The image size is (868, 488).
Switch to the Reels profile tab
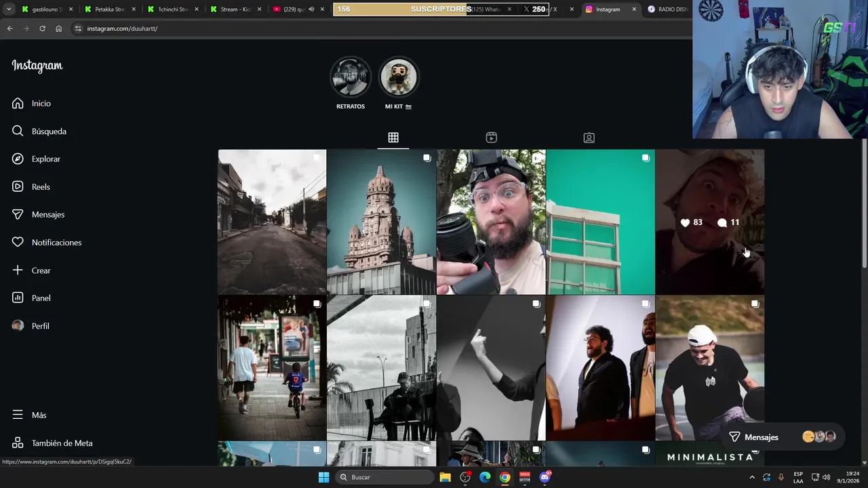[x=492, y=138]
